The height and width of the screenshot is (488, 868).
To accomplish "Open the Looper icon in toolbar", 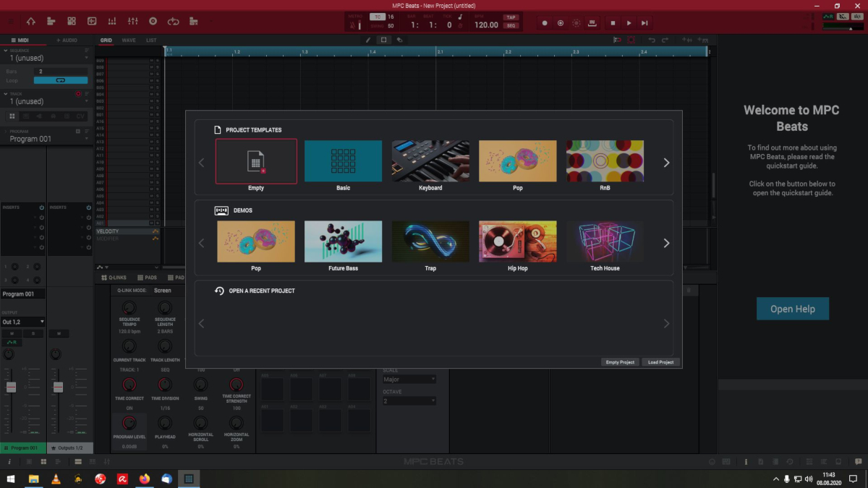I will (x=174, y=22).
